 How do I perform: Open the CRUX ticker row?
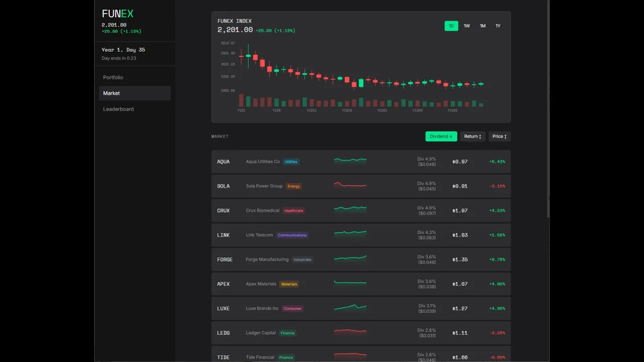(x=361, y=211)
